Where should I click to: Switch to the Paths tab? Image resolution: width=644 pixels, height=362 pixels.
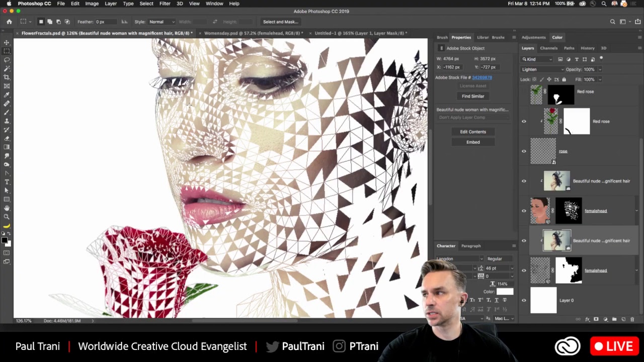(569, 48)
